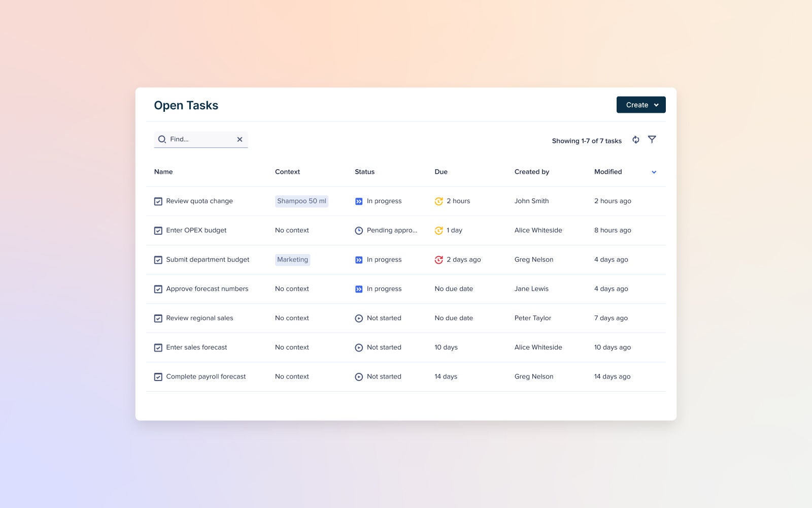This screenshot has width=812, height=508.
Task: Click the yellow 2-hours due icon
Action: point(439,201)
